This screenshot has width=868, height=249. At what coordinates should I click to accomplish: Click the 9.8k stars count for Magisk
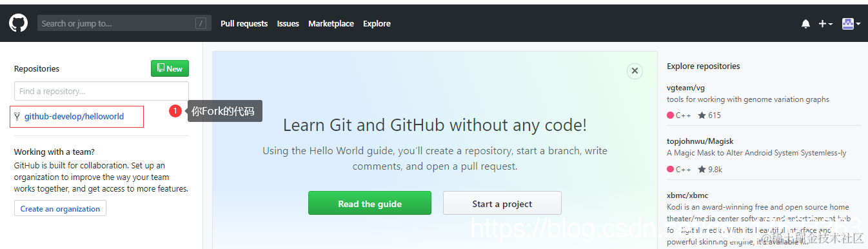pos(710,170)
